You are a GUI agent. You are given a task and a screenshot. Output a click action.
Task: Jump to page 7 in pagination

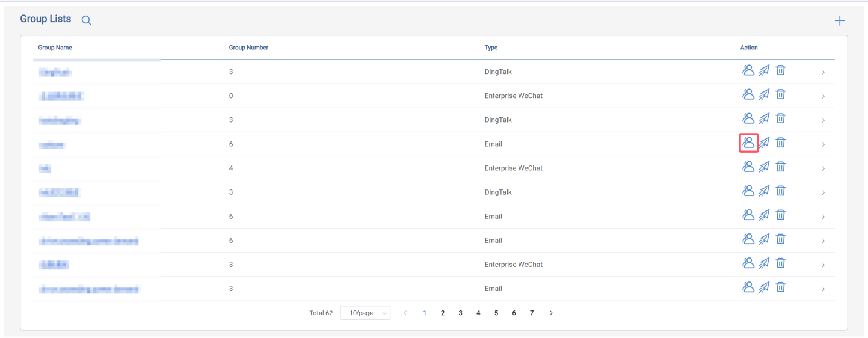click(532, 313)
